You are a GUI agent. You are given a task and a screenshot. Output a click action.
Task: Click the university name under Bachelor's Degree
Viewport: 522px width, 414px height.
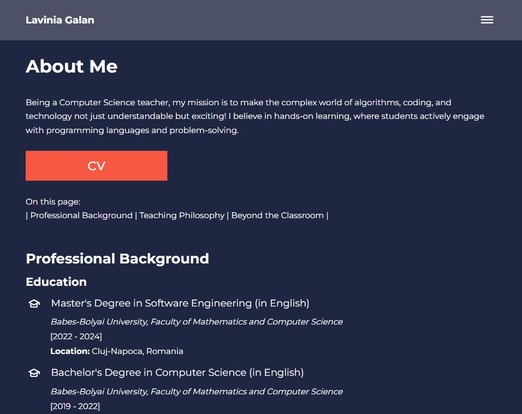[197, 391]
